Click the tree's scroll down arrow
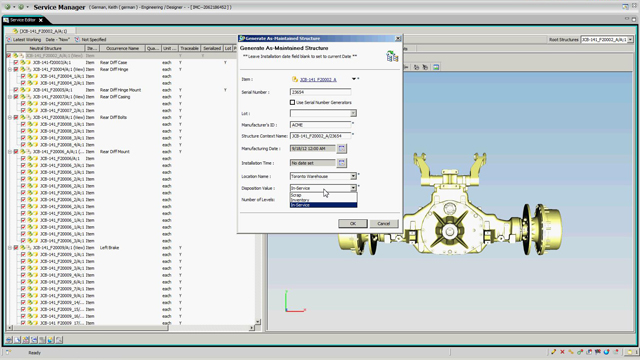This screenshot has height=360, width=640. (258, 322)
